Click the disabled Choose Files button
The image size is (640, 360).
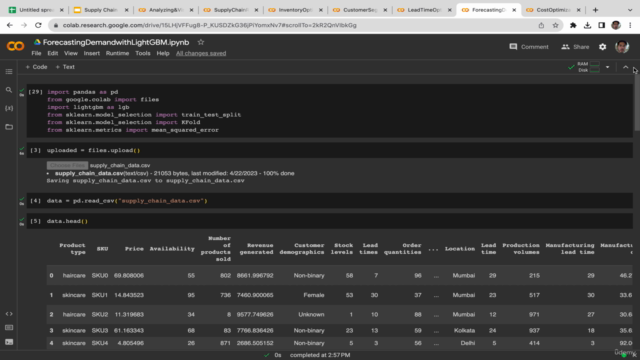(67, 165)
